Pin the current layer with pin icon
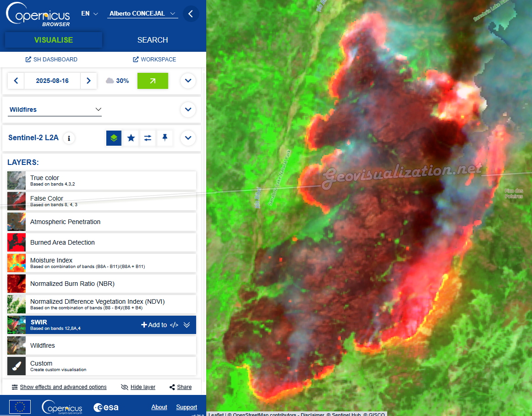 165,138
